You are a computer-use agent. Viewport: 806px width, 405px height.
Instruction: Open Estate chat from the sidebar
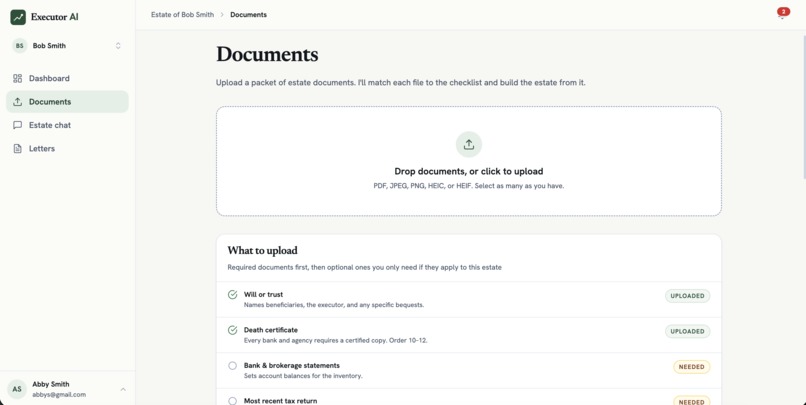coord(67,125)
